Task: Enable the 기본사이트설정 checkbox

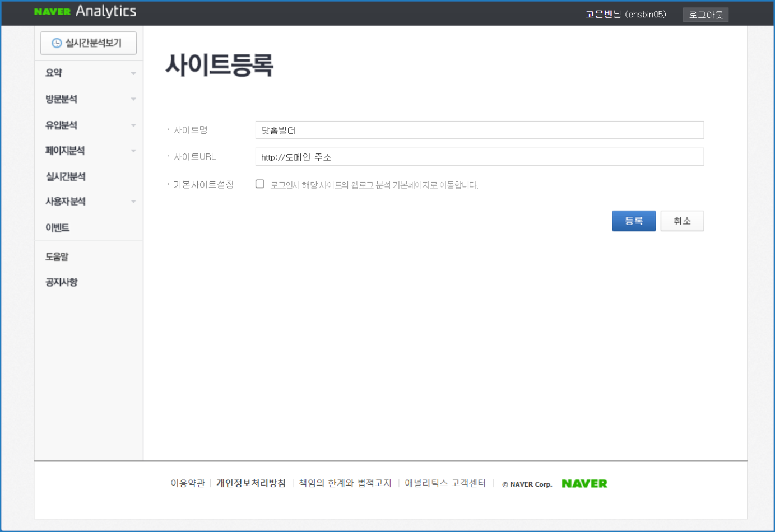Action: pos(260,184)
